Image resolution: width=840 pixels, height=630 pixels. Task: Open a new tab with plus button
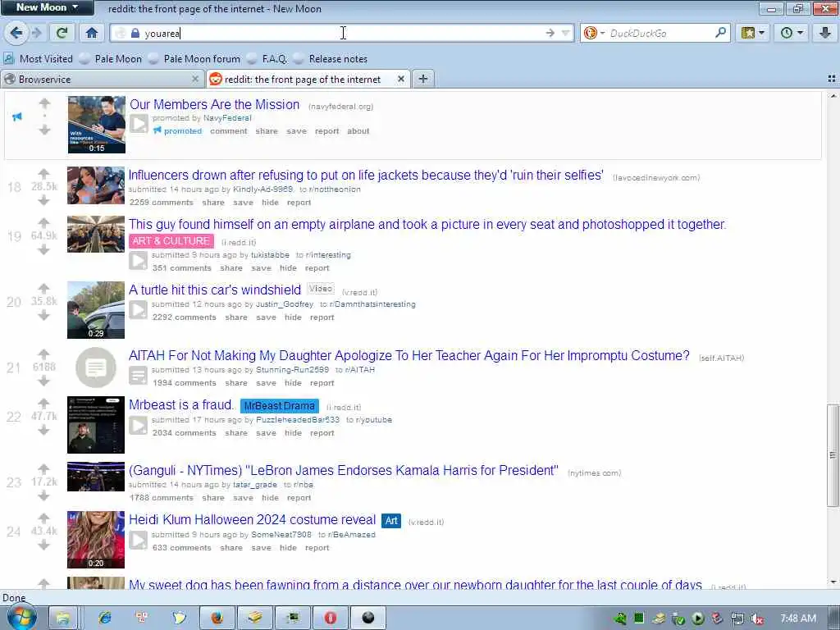coord(423,80)
